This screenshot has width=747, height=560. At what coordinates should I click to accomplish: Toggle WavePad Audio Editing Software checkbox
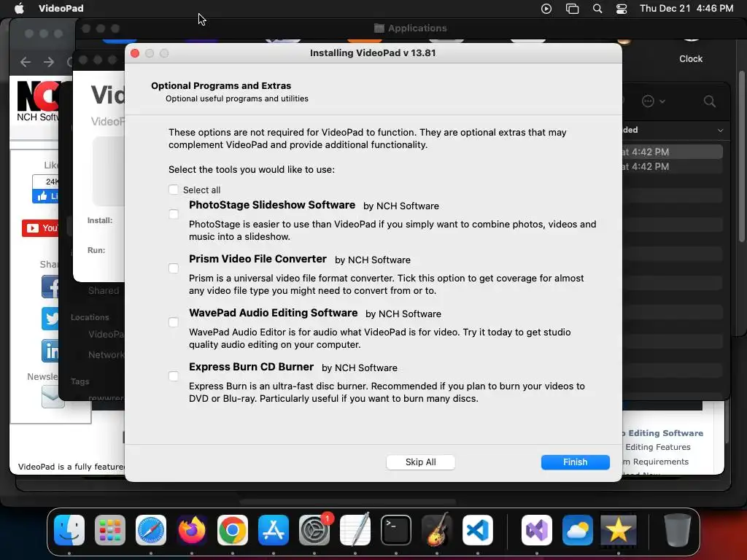[174, 322]
